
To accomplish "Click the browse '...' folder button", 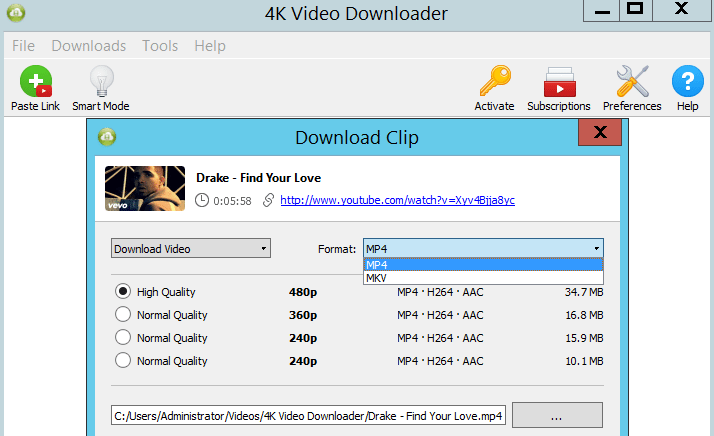I will 557,415.
